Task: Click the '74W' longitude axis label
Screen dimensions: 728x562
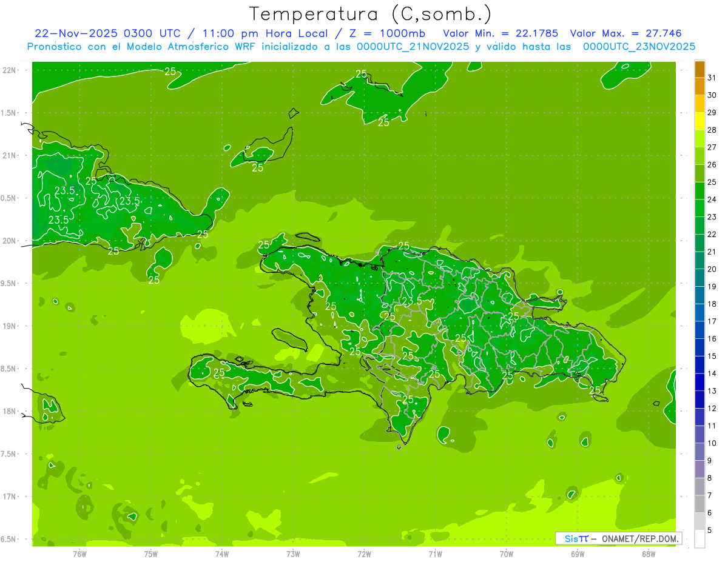Action: (x=222, y=554)
